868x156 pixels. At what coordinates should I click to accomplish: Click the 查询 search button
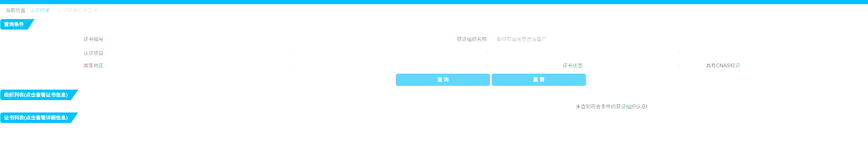(x=443, y=80)
